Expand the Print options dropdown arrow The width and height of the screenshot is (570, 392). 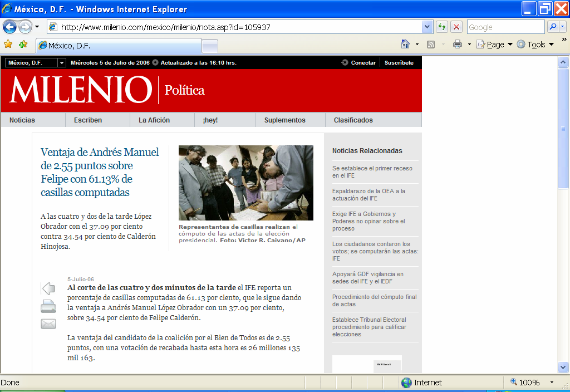pyautogui.click(x=469, y=45)
